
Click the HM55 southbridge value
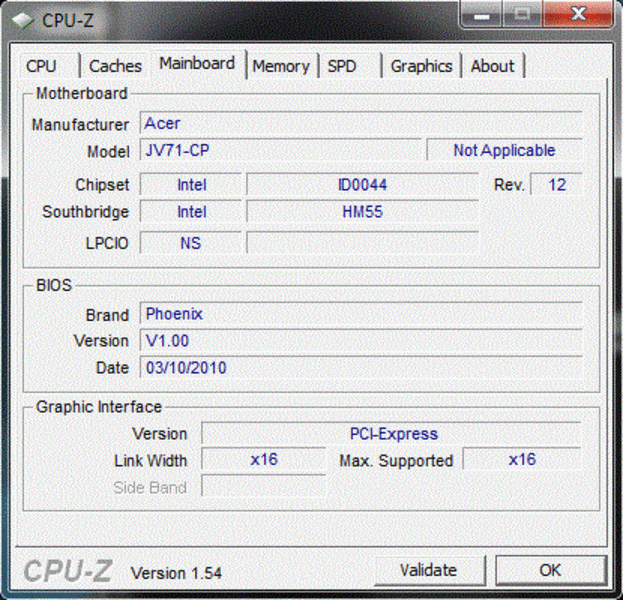[x=362, y=211]
